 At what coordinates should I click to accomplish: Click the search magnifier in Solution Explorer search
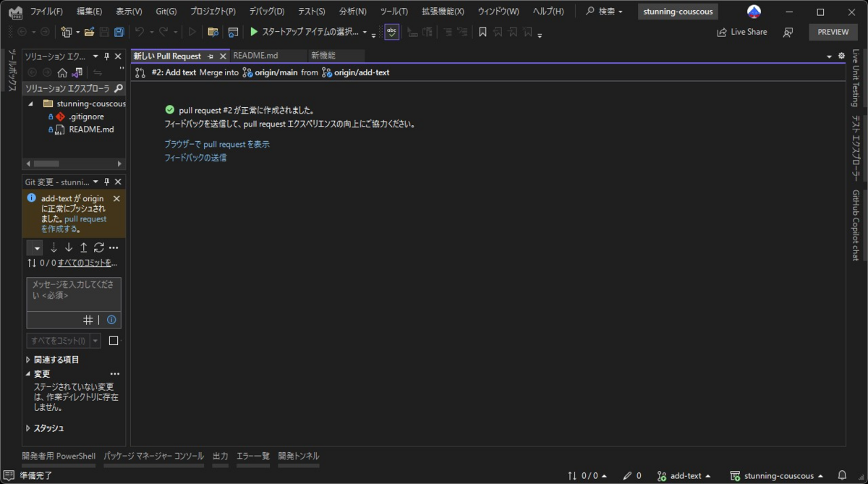(119, 88)
